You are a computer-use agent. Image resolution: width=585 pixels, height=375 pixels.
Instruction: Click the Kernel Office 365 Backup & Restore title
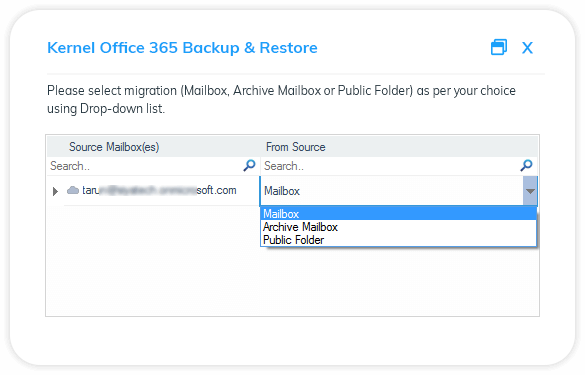[x=182, y=48]
